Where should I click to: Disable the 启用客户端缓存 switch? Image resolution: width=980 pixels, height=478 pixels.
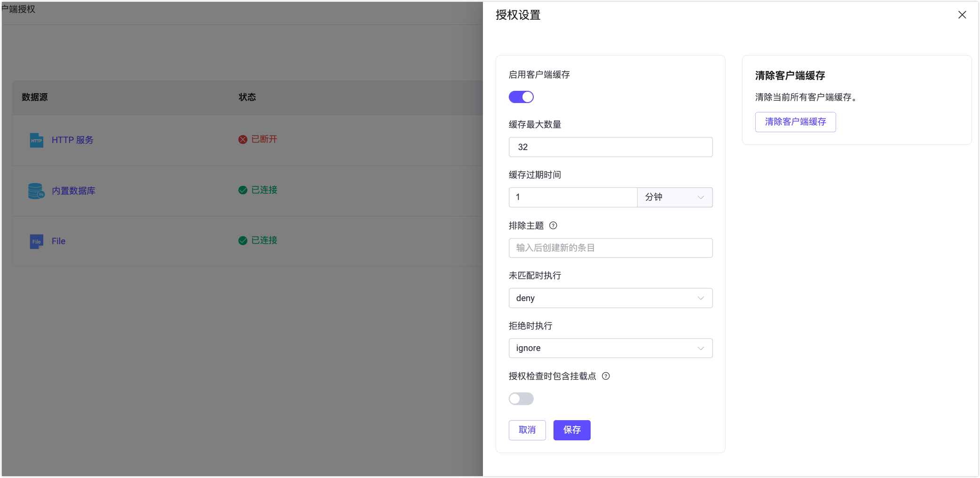click(x=521, y=97)
